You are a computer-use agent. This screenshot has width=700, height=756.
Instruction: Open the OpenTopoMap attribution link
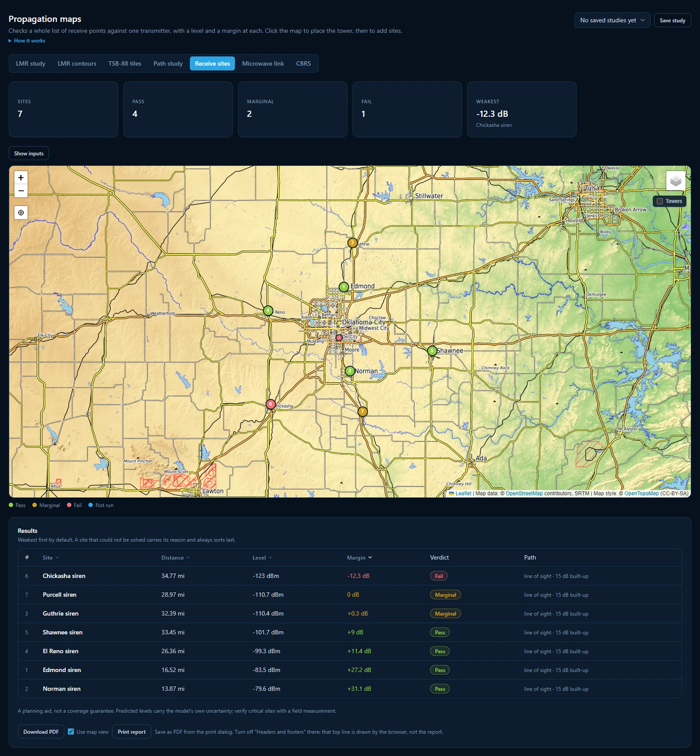[x=641, y=493]
